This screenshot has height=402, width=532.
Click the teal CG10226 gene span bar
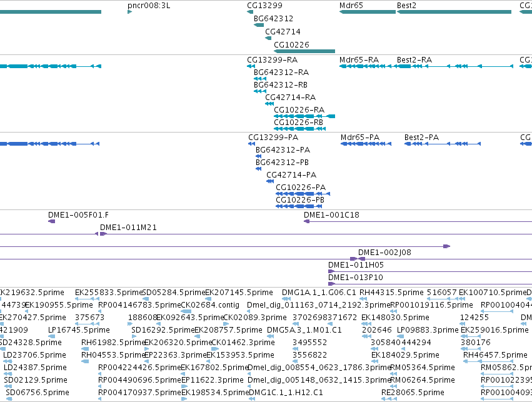304,51
